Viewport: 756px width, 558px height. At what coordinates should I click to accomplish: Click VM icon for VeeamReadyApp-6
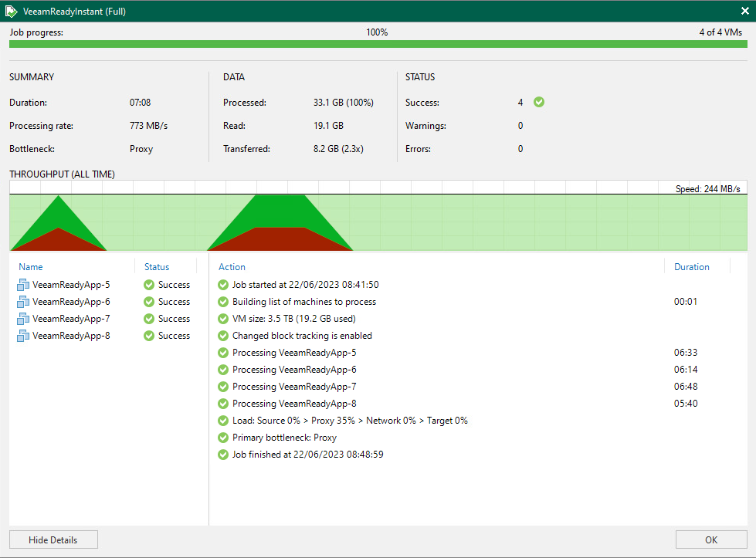pos(23,302)
